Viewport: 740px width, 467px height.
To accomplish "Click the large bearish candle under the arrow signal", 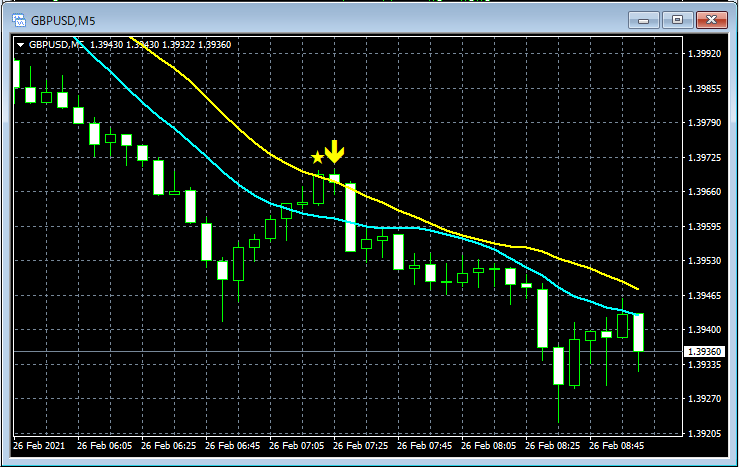I will (x=350, y=217).
